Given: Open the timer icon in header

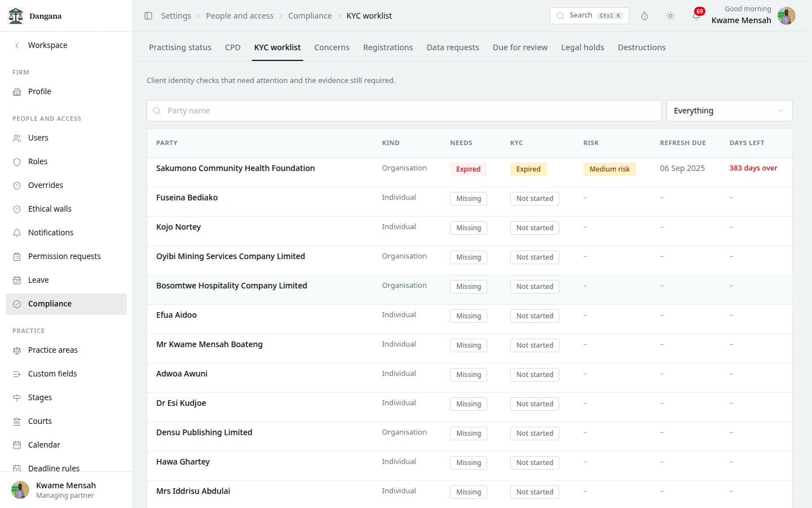Looking at the screenshot, I should (x=645, y=16).
